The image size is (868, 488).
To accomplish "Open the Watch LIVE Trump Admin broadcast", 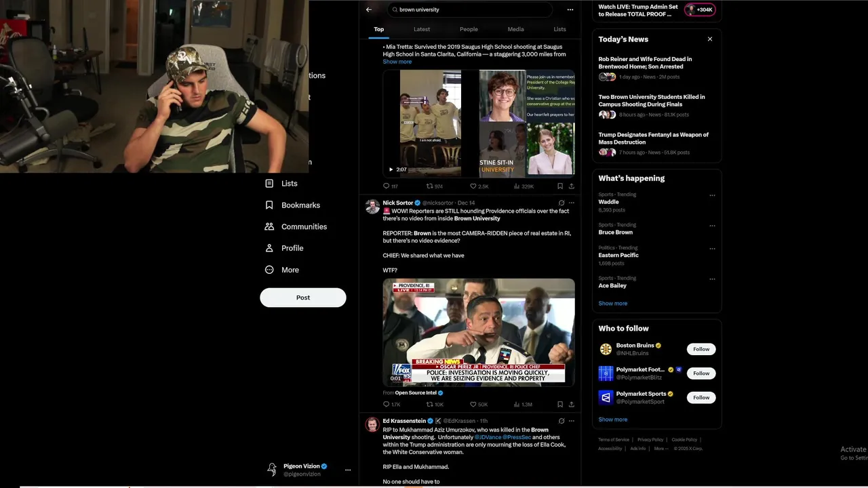I will (637, 10).
